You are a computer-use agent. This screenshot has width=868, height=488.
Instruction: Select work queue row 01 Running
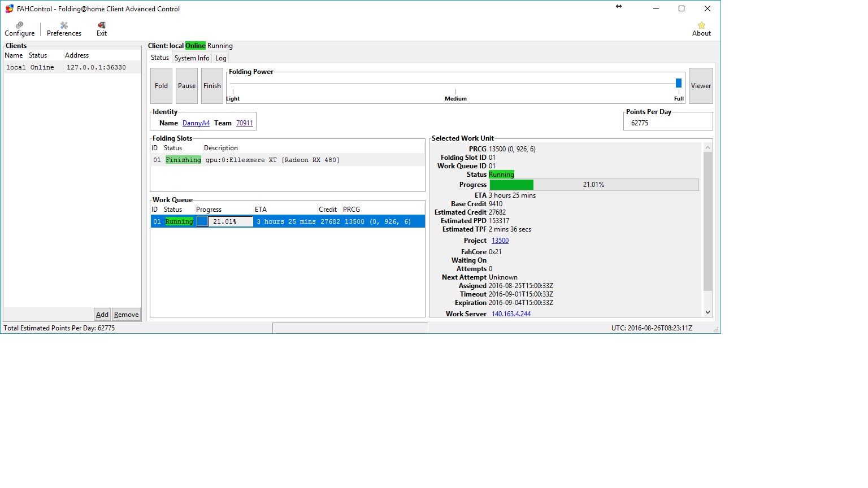pos(287,221)
